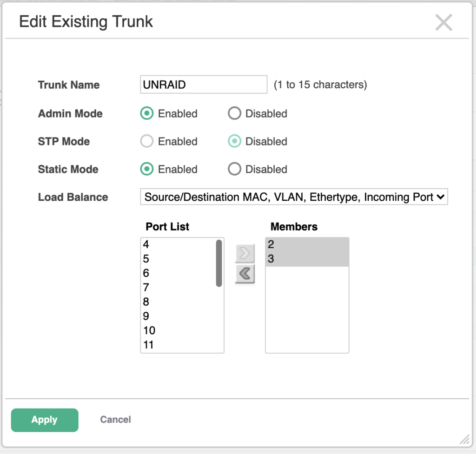Enable Static Mode radio button

coord(147,170)
